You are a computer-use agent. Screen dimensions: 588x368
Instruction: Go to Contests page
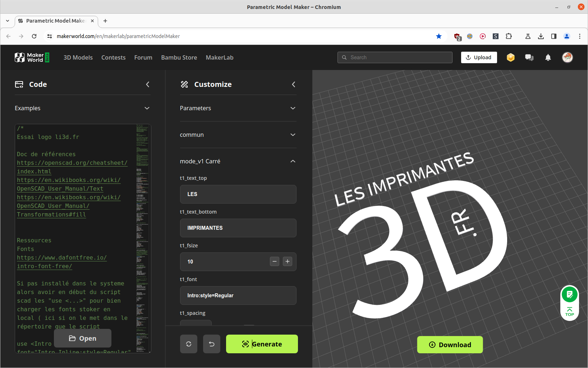point(114,57)
